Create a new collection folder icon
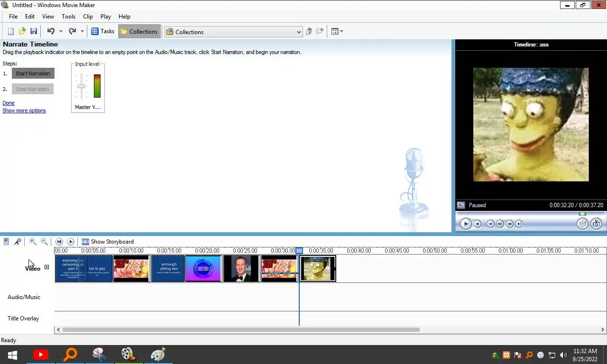607x364 pixels. pyautogui.click(x=320, y=31)
